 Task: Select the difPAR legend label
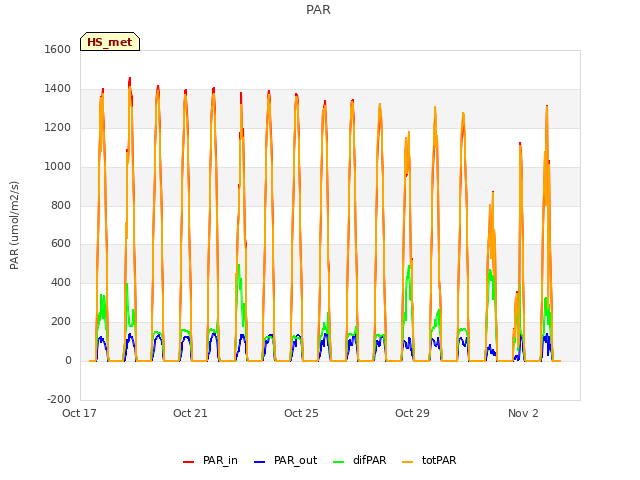369,460
